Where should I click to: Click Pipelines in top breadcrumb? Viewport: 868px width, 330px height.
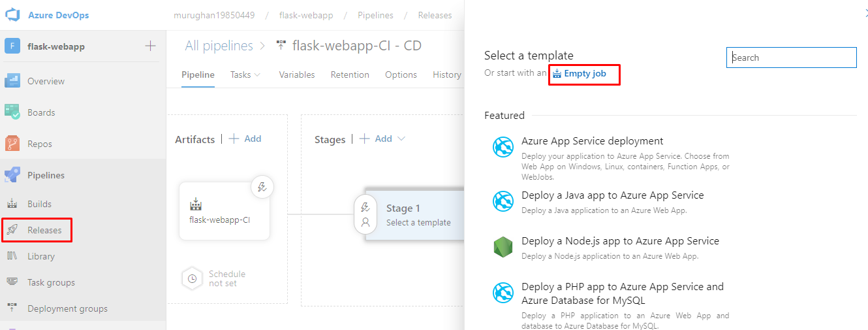pos(375,15)
